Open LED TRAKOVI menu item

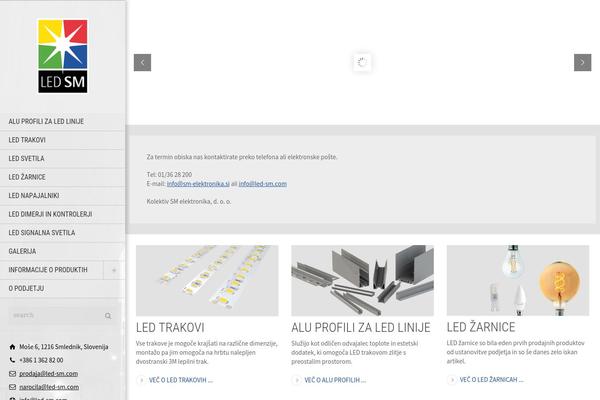(62, 140)
